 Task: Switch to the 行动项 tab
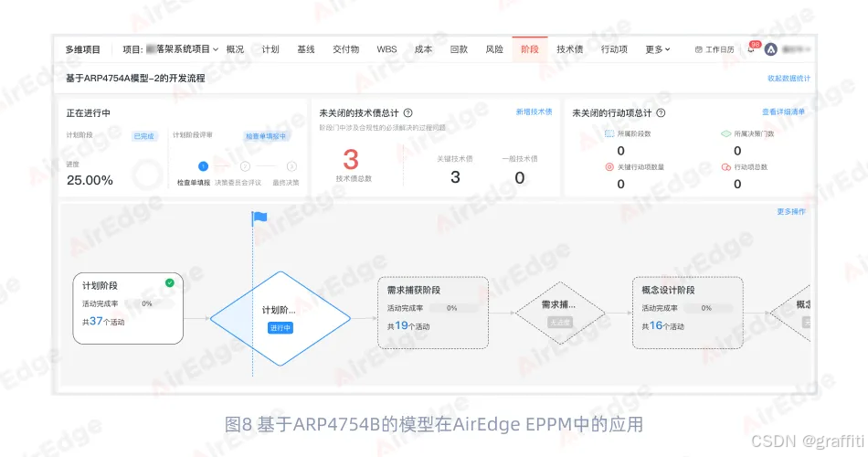pyautogui.click(x=615, y=49)
